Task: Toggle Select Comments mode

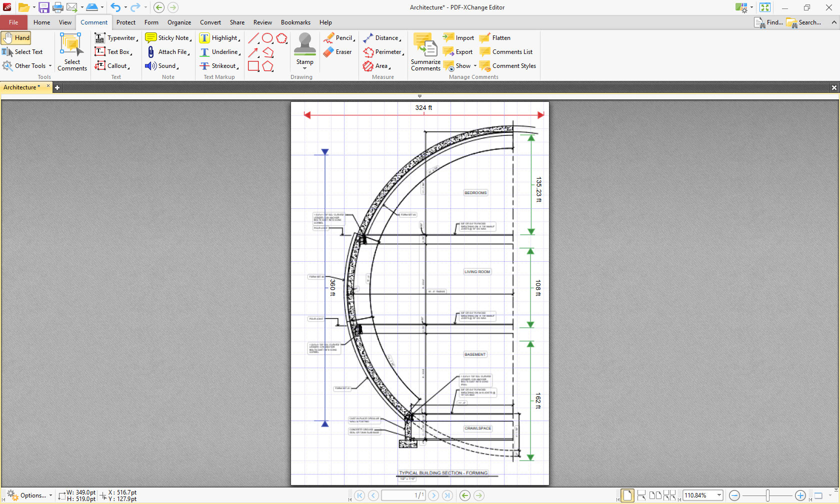Action: pos(72,50)
